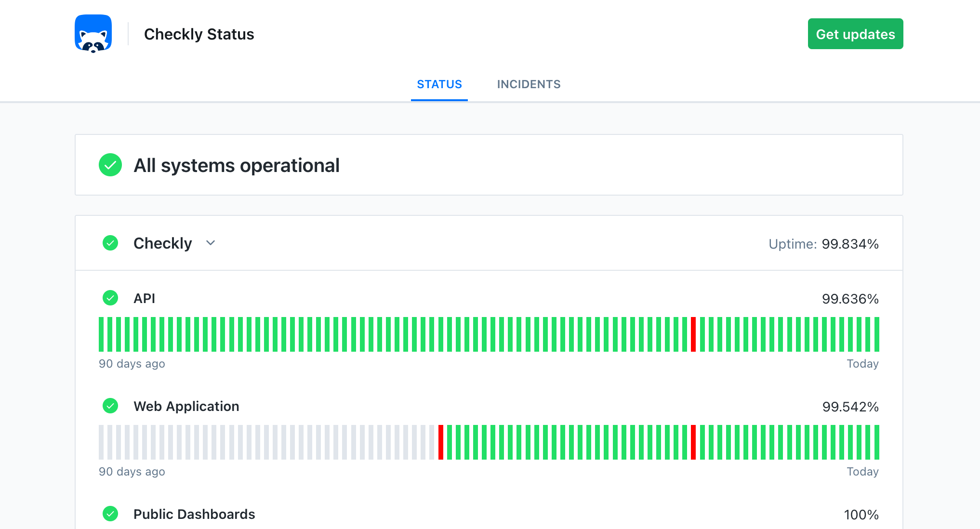The image size is (980, 529).
Task: Click the green check icon beside 'All systems operational'
Action: 110,165
